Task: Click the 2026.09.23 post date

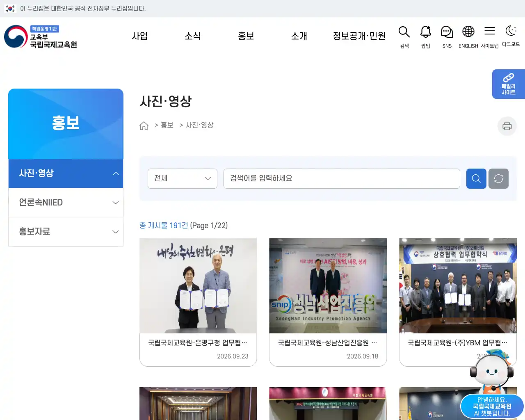Action: [233, 356]
